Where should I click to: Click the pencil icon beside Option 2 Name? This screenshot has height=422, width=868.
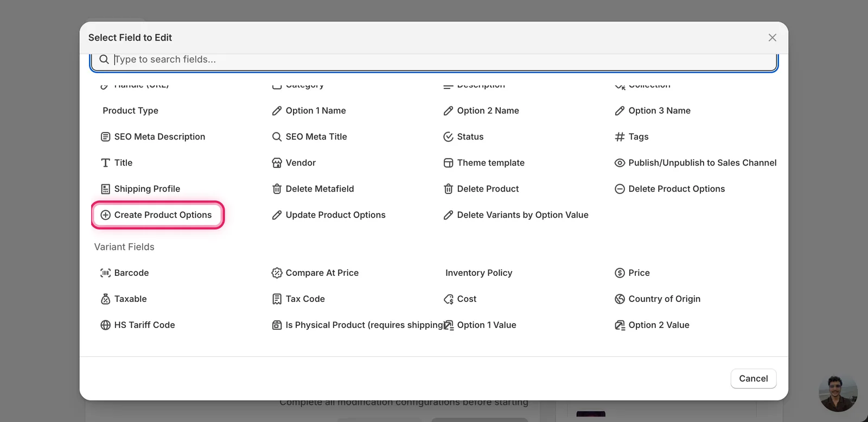point(448,111)
